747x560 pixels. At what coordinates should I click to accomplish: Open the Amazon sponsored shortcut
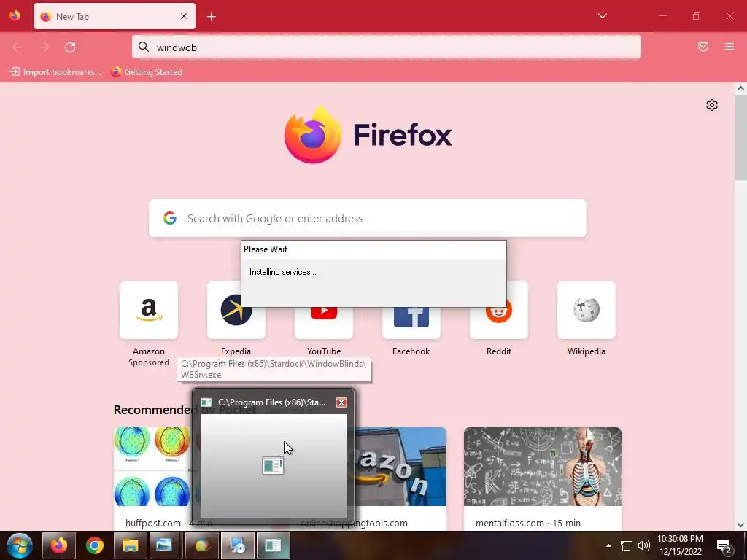point(149,309)
